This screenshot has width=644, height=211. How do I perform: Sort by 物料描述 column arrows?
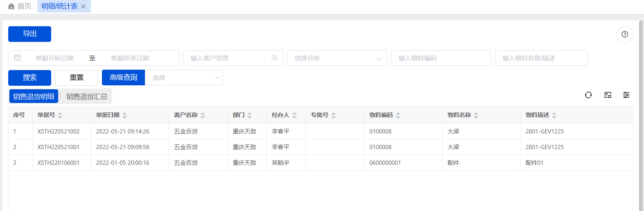click(x=554, y=115)
